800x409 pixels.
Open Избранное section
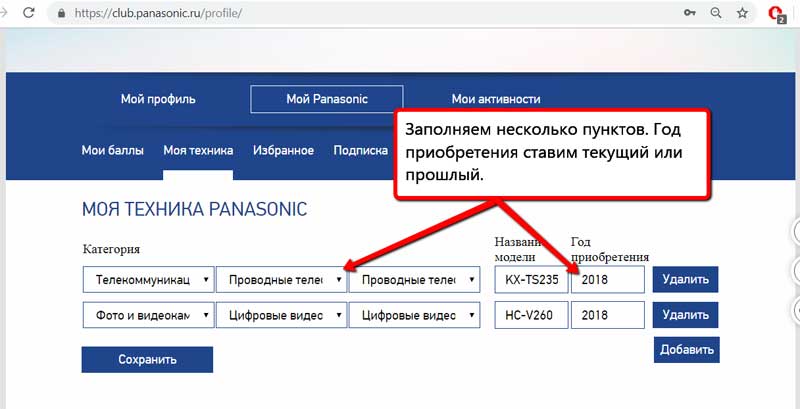(283, 150)
